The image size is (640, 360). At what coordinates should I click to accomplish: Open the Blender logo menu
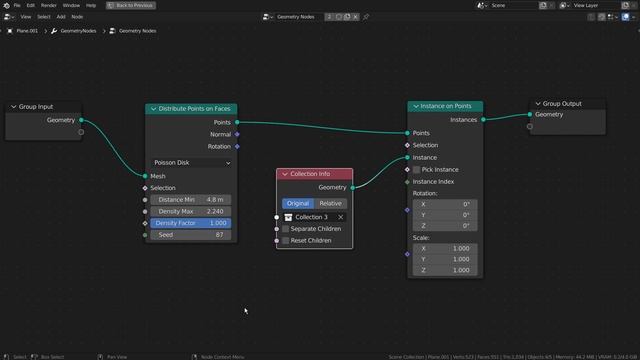point(6,5)
